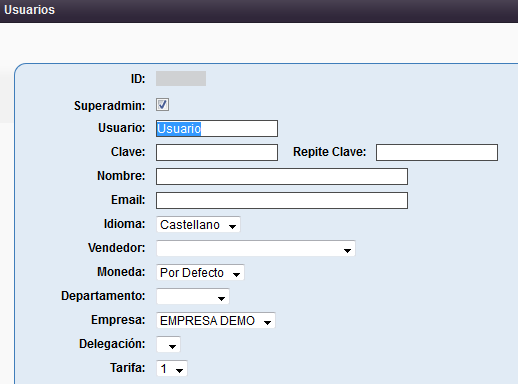Viewport: 518px width, 384px height.
Task: Expand the Departamento dropdown
Action: (193, 296)
